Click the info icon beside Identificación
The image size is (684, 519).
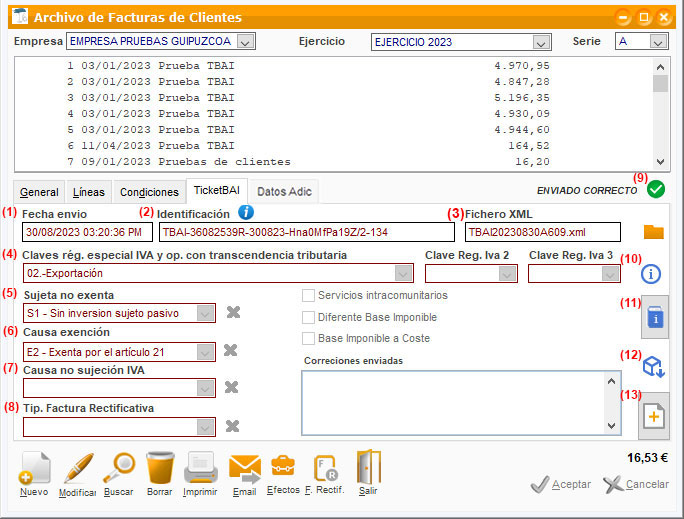(246, 212)
